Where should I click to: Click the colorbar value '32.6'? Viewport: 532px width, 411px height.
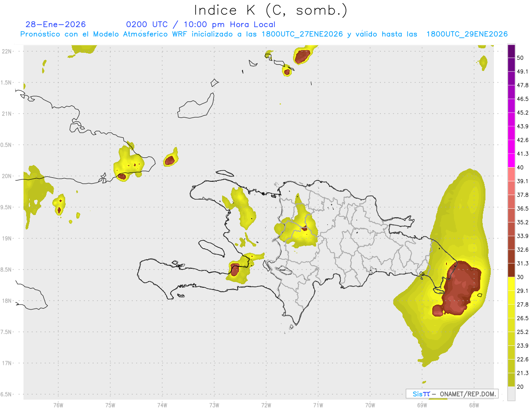[523, 250]
